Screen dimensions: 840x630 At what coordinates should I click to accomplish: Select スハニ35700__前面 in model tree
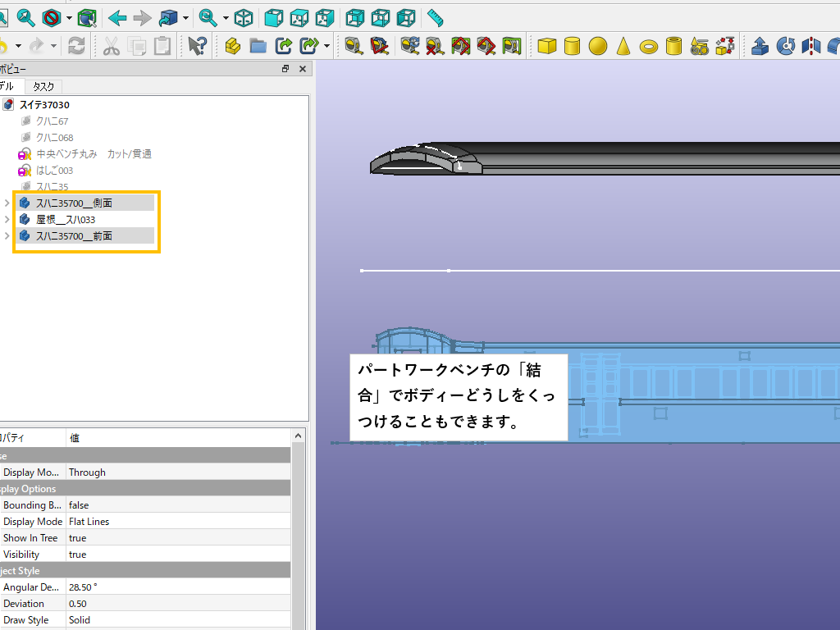(74, 236)
